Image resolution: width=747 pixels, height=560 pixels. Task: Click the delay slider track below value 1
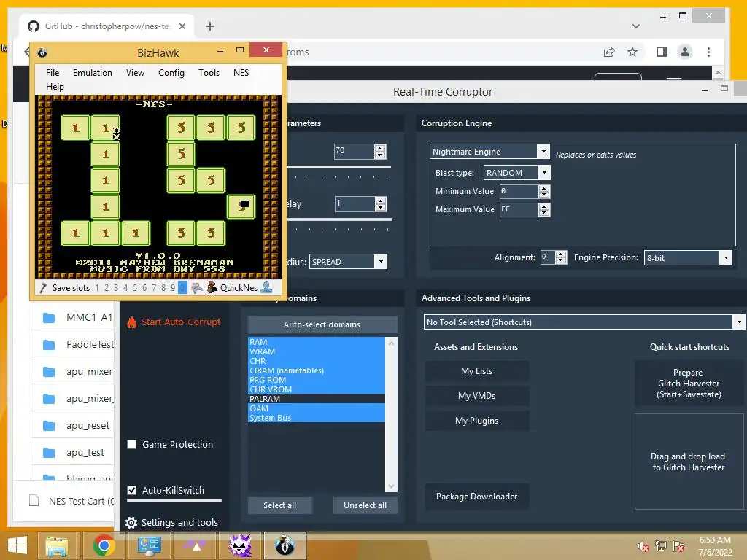[x=339, y=219]
